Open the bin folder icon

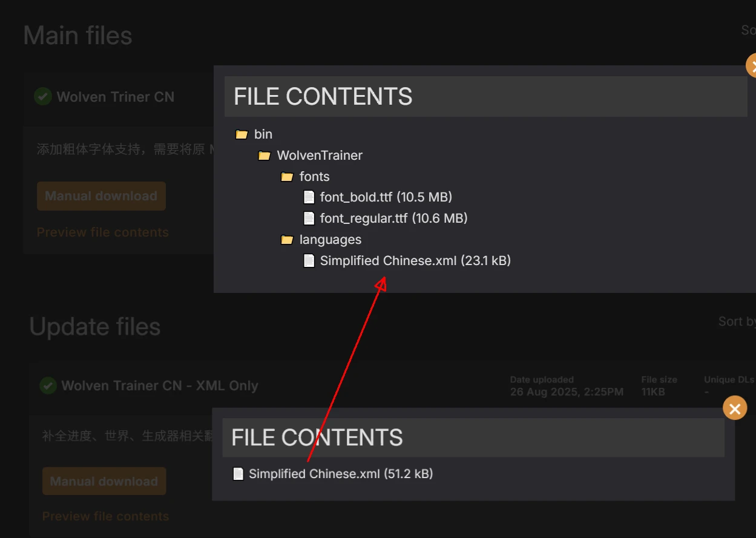pos(241,134)
